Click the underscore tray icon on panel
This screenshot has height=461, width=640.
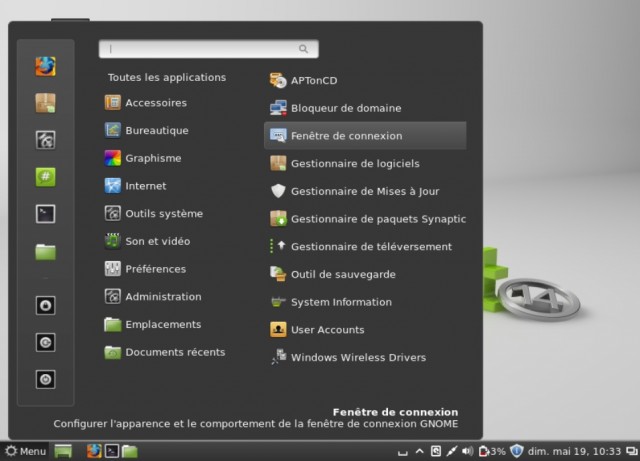click(403, 452)
